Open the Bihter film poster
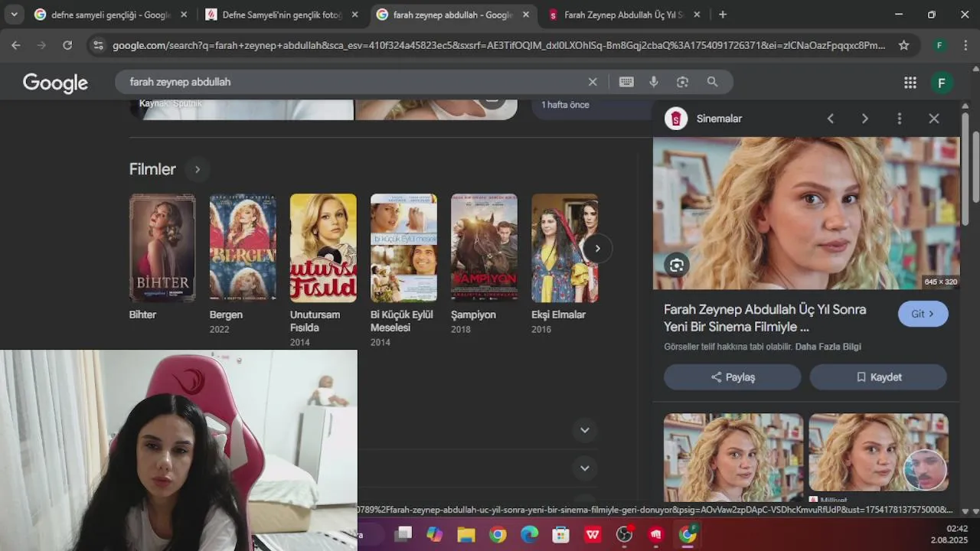 [x=162, y=248]
